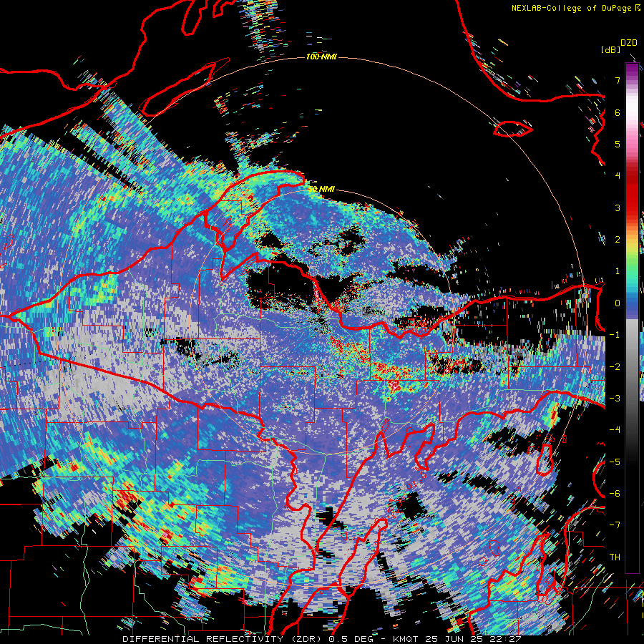Click the -7 dB color scale value
The height and width of the screenshot is (644, 644).
point(615,525)
